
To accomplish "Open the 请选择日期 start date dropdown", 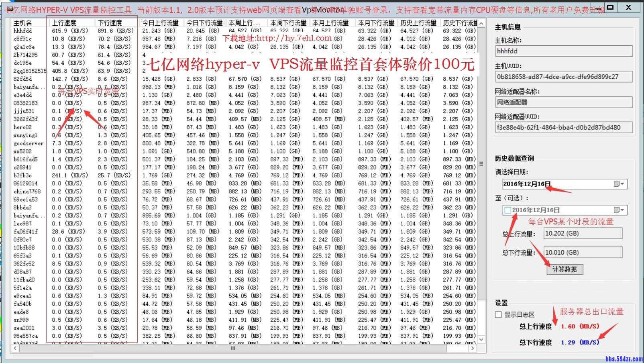I will [619, 184].
